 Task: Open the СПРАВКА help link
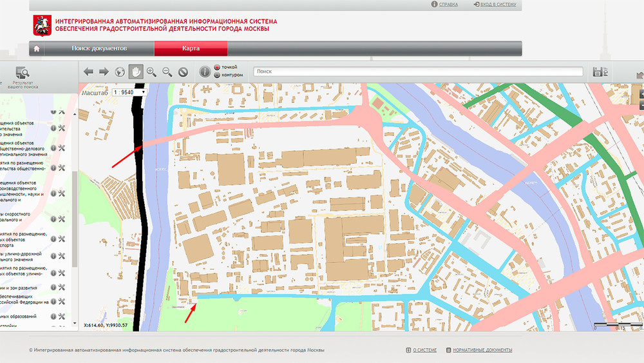[x=448, y=4]
